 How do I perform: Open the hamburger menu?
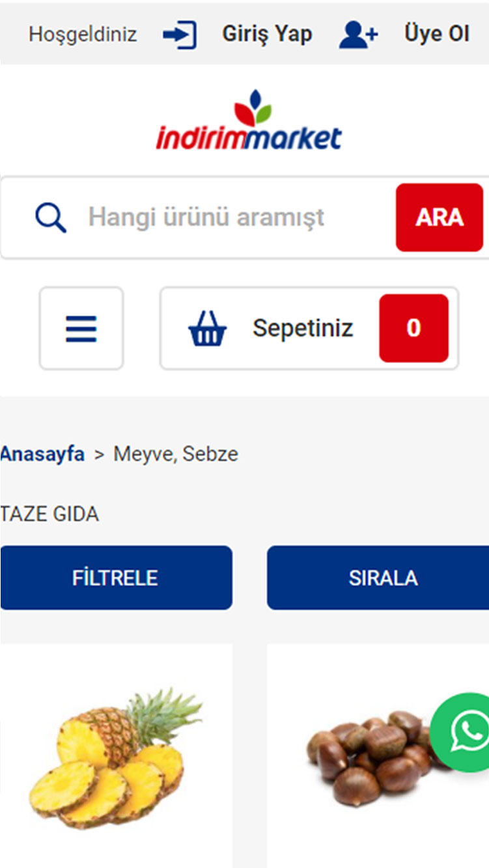81,329
